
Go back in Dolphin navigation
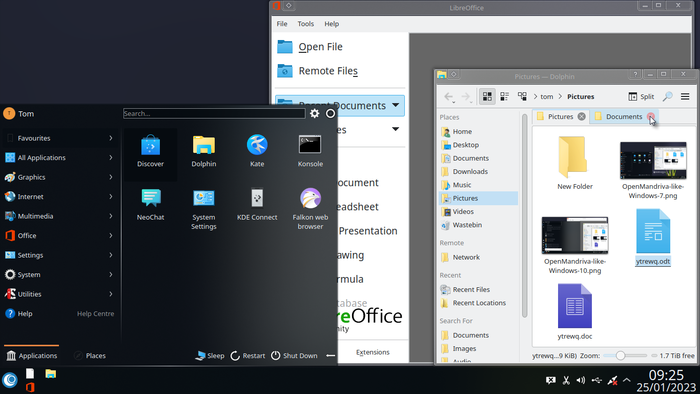point(449,96)
